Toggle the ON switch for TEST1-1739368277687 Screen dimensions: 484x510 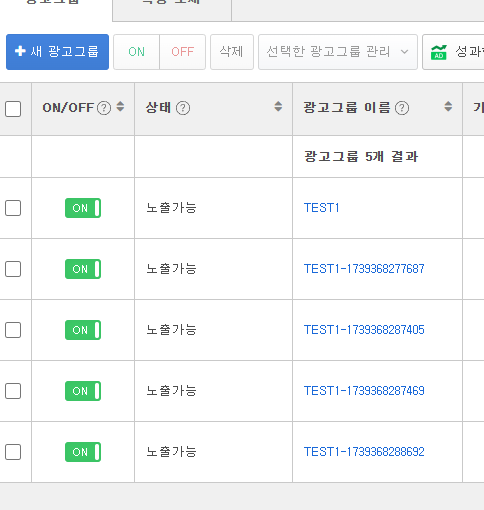point(83,269)
